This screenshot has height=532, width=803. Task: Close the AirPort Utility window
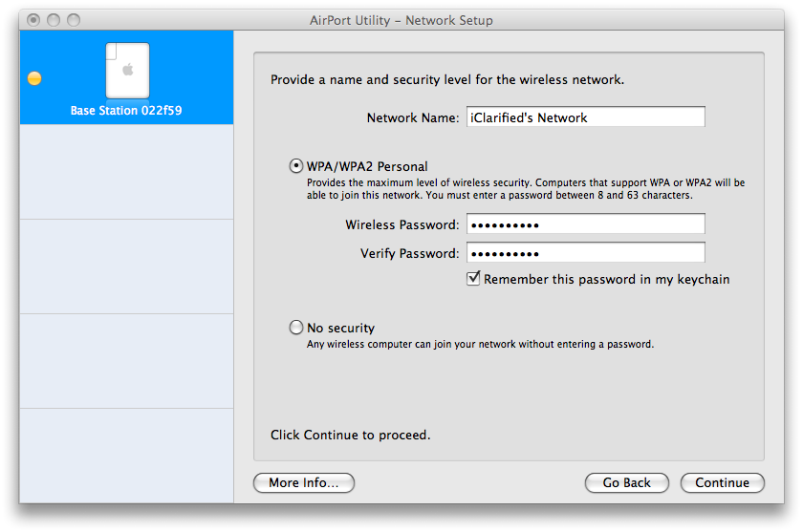(x=34, y=20)
